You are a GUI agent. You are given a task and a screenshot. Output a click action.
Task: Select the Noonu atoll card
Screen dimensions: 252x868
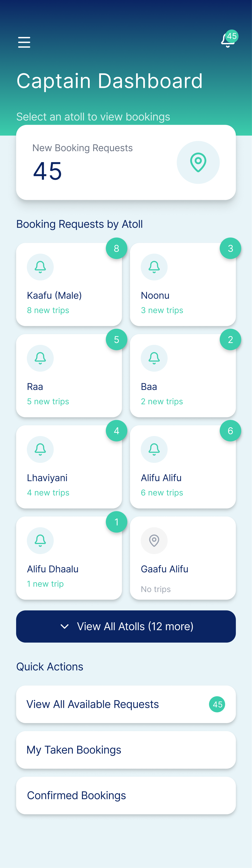click(x=183, y=284)
